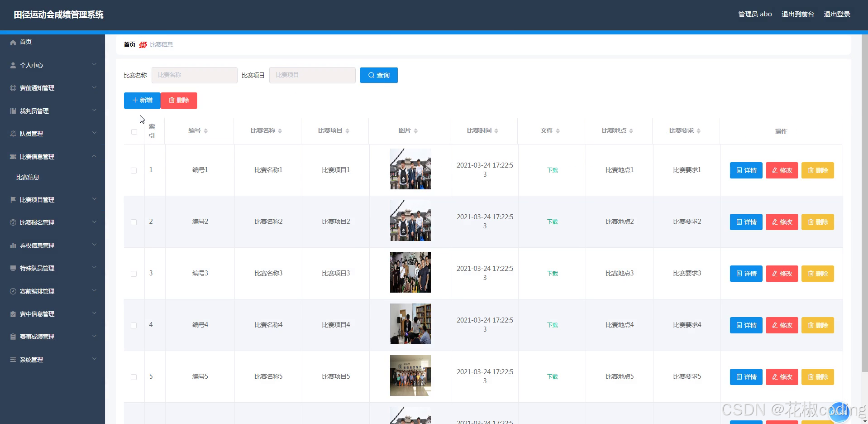Viewport: 868px width, 424px height.
Task: Click the 首页 breadcrumb link
Action: (129, 44)
